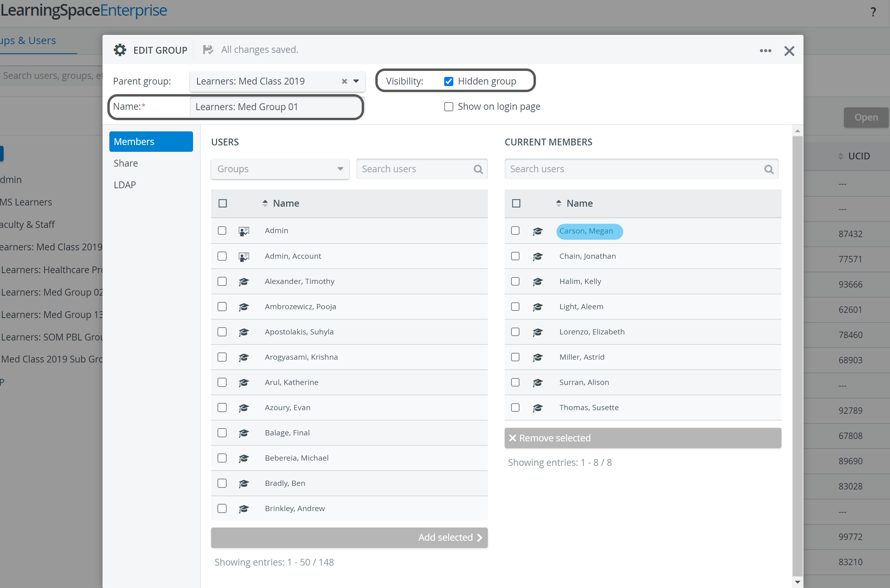This screenshot has width=890, height=588.
Task: Click the admin role icon beside Admin
Action: click(x=244, y=231)
